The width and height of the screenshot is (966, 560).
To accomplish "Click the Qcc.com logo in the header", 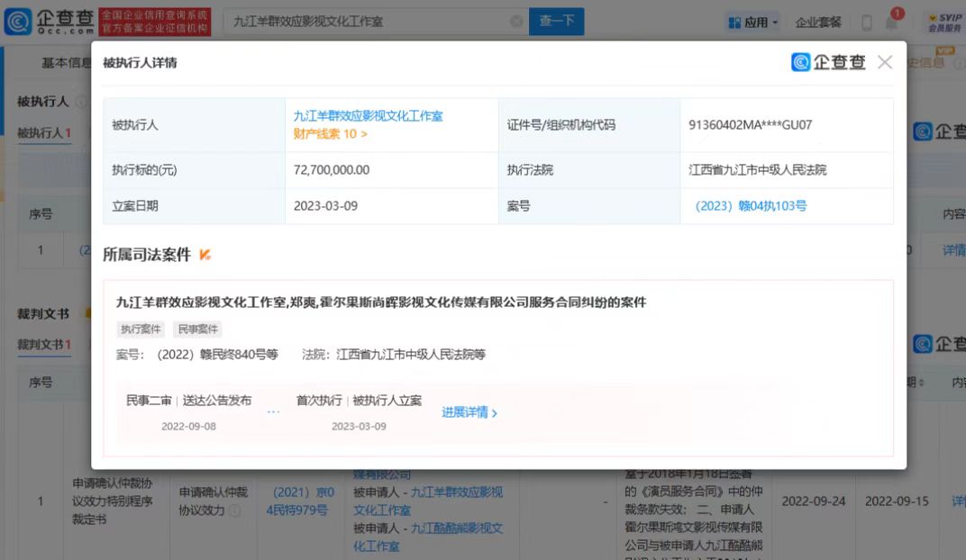I will click(x=50, y=22).
